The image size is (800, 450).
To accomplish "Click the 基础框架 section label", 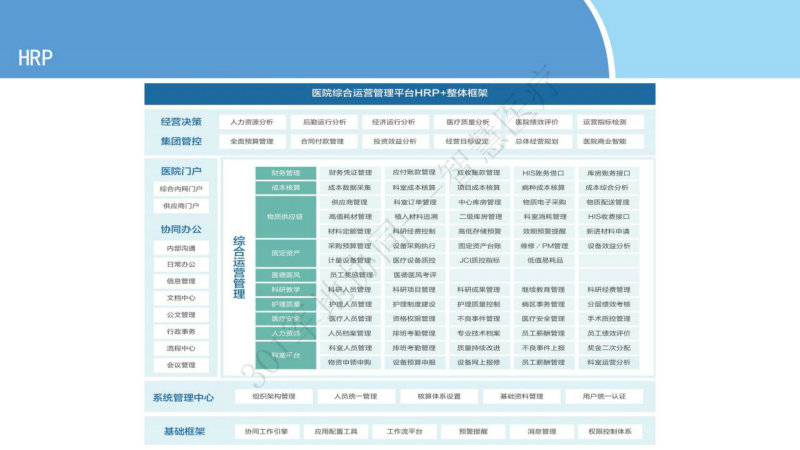I will 184,432.
